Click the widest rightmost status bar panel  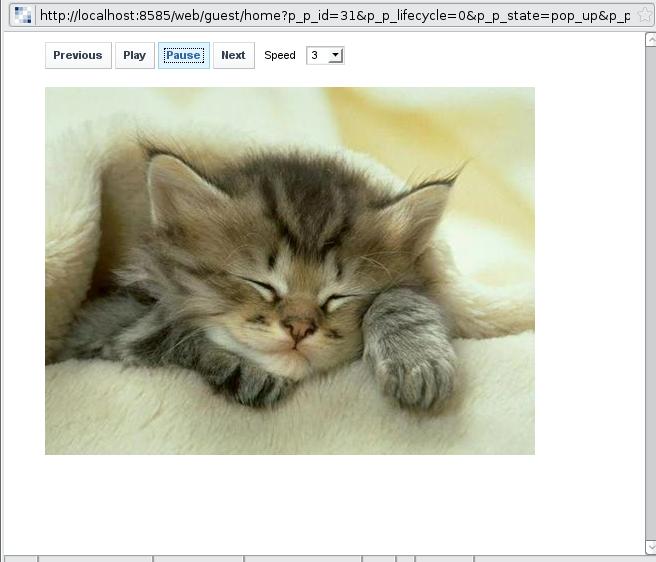[x=560, y=558]
